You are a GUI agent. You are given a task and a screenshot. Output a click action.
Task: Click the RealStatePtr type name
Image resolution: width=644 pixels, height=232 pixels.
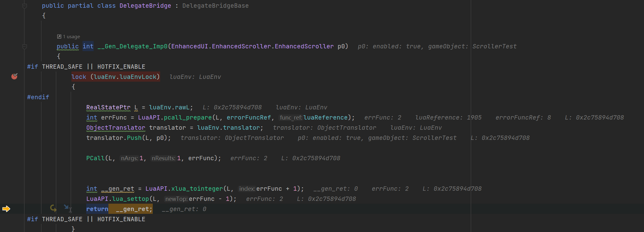click(x=108, y=107)
